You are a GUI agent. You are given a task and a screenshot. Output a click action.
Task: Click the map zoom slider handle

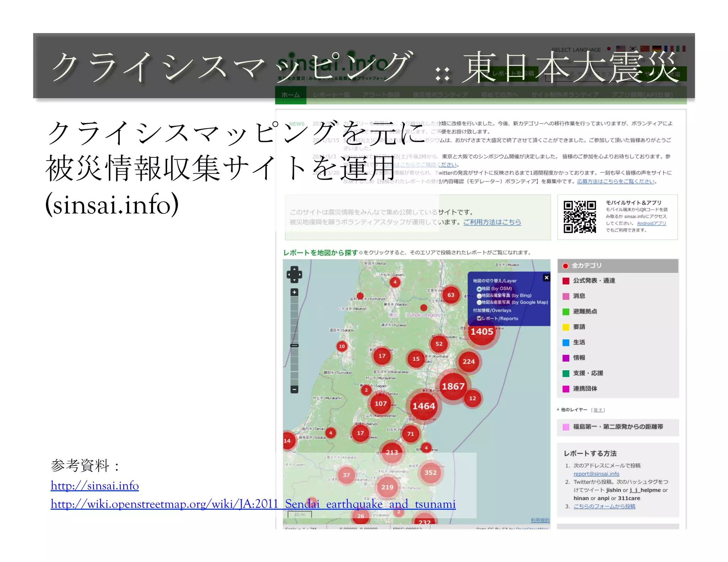tap(294, 345)
